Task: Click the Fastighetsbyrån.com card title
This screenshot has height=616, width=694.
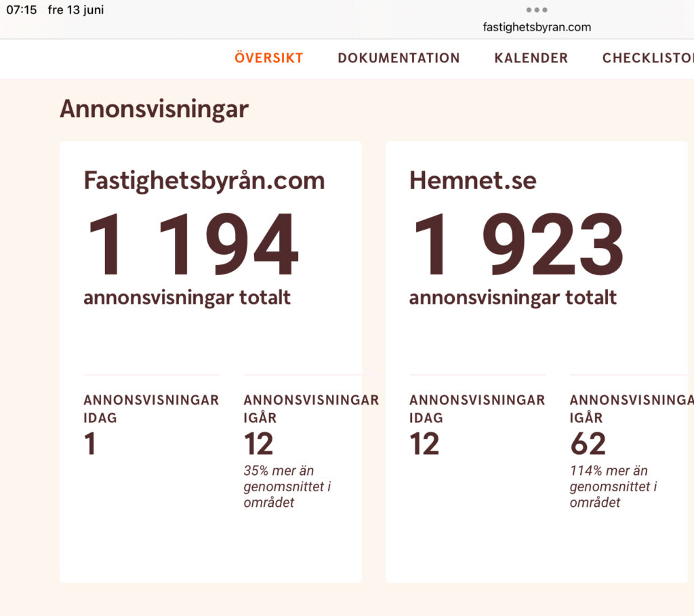Action: click(x=204, y=180)
